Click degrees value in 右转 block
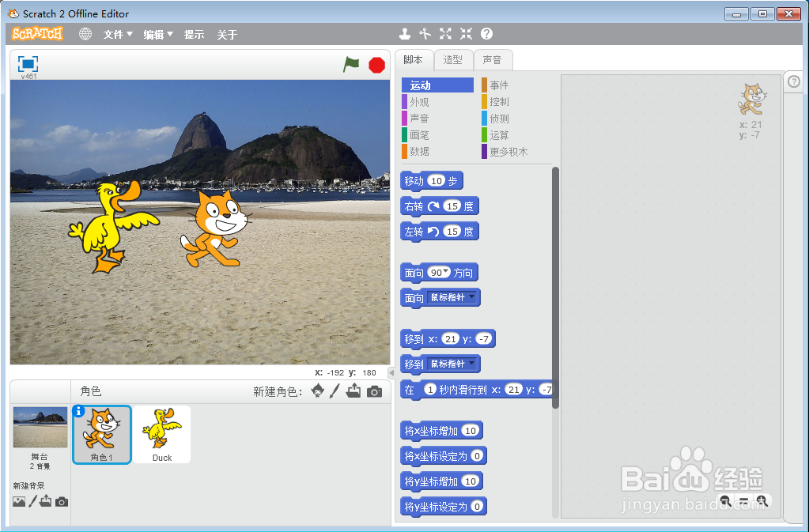This screenshot has width=809, height=532. pos(452,206)
